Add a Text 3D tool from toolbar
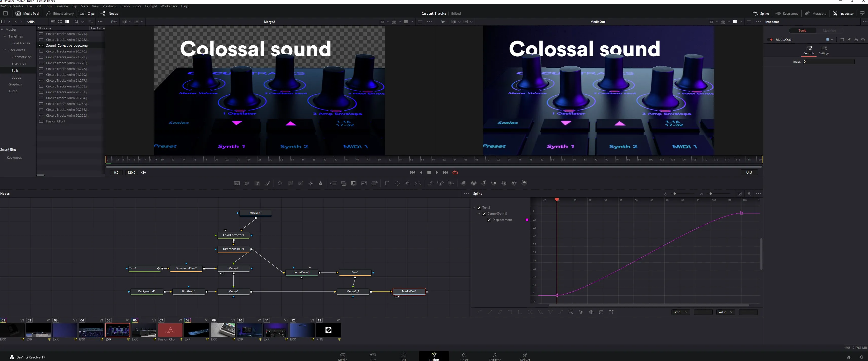Viewport: 868px width, 361px height. point(483,183)
